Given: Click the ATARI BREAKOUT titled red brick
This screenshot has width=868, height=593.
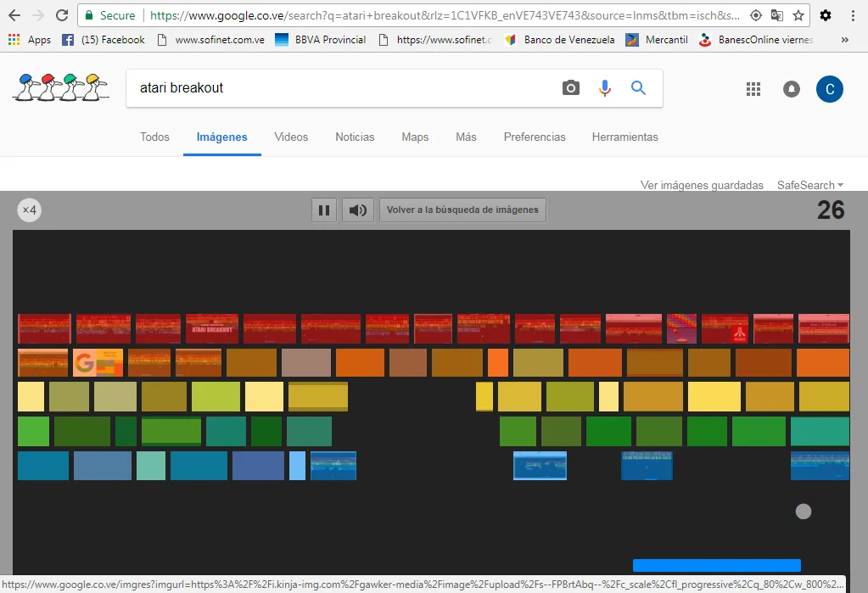Looking at the screenshot, I should pos(212,329).
